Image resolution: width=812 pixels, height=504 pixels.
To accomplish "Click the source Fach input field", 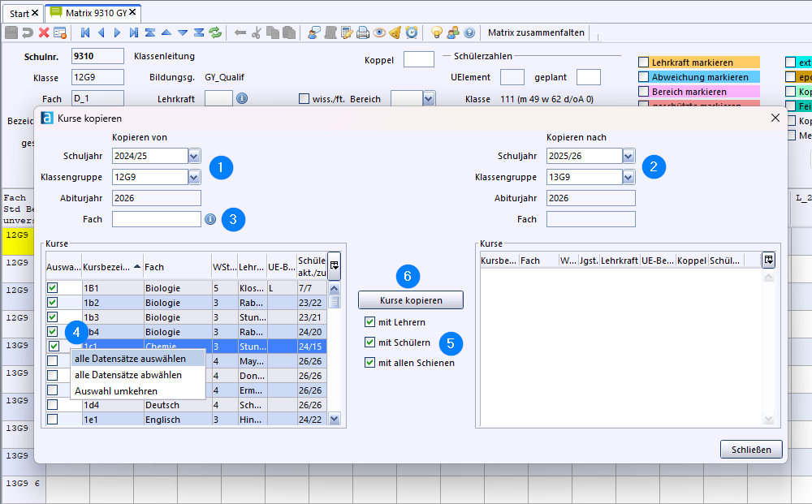I will coord(156,219).
